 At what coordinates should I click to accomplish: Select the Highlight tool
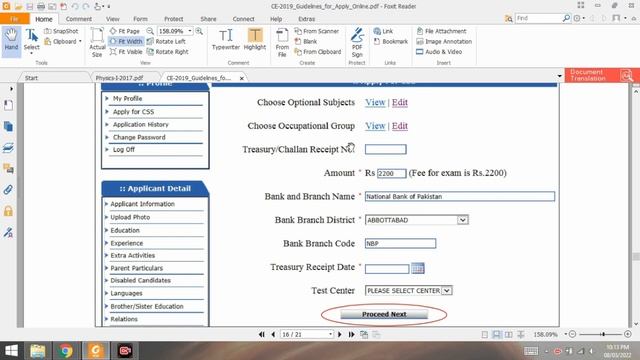tap(255, 40)
